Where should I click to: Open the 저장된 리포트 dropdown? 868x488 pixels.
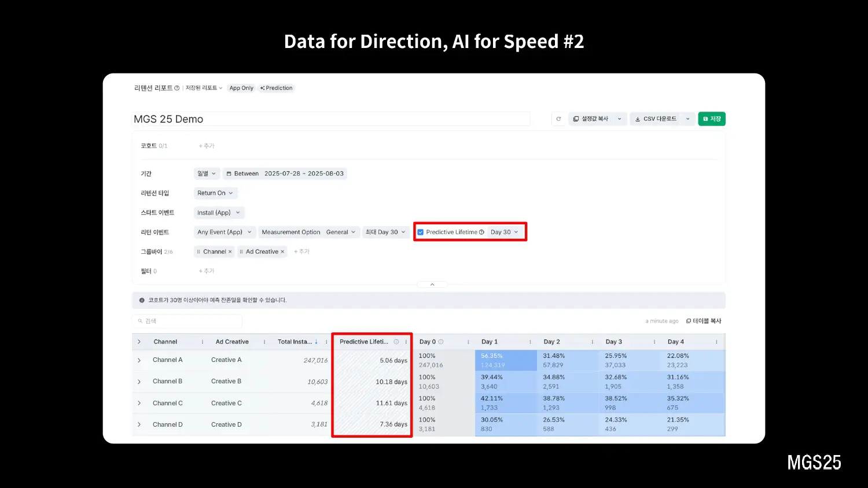(x=204, y=88)
